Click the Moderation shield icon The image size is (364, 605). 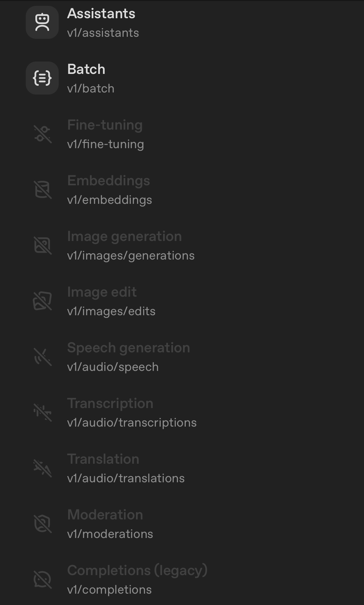coord(43,524)
